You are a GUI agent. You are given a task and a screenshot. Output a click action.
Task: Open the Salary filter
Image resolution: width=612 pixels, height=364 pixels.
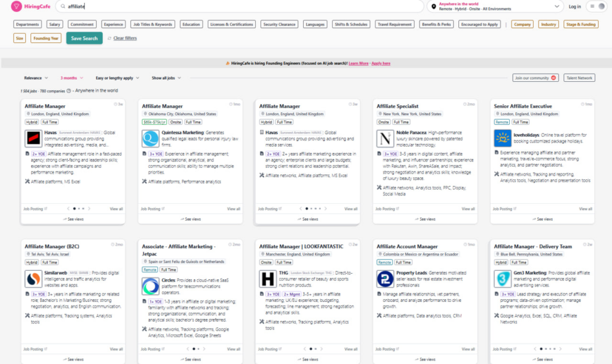[54, 24]
